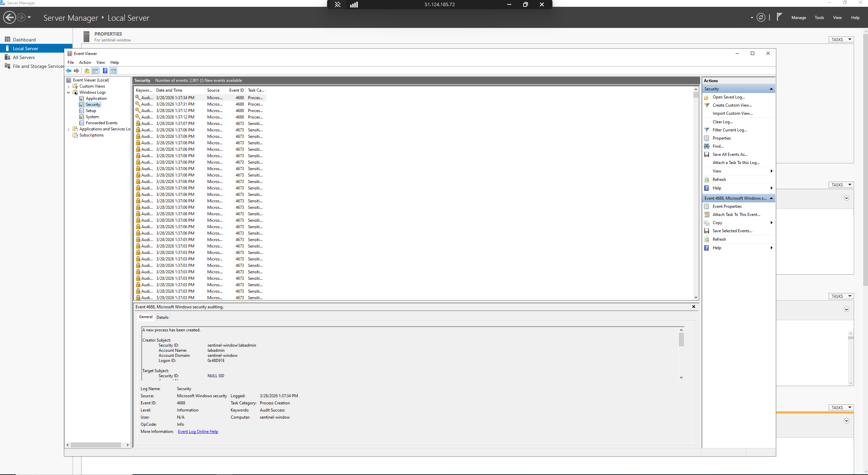The height and width of the screenshot is (475, 868).
Task: Click the blue Help toolbar icon
Action: 105,71
